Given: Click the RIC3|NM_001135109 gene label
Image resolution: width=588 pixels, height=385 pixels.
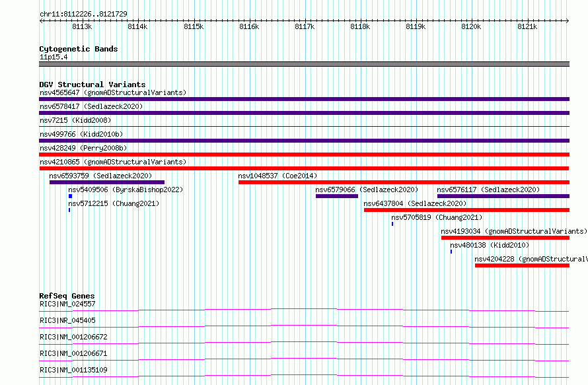Looking at the screenshot, I should point(73,370).
